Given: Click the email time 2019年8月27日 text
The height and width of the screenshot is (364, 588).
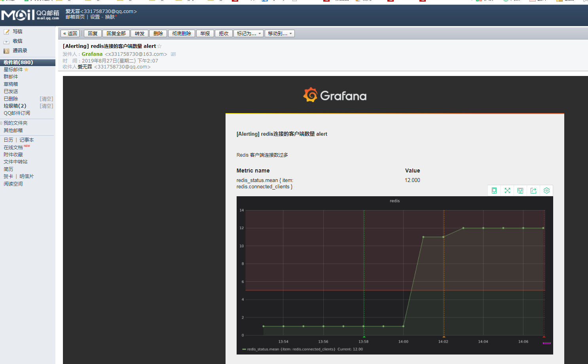Looking at the screenshot, I should tap(120, 61).
